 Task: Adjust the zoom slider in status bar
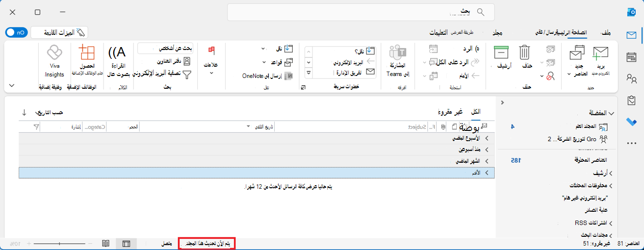[x=60, y=243]
